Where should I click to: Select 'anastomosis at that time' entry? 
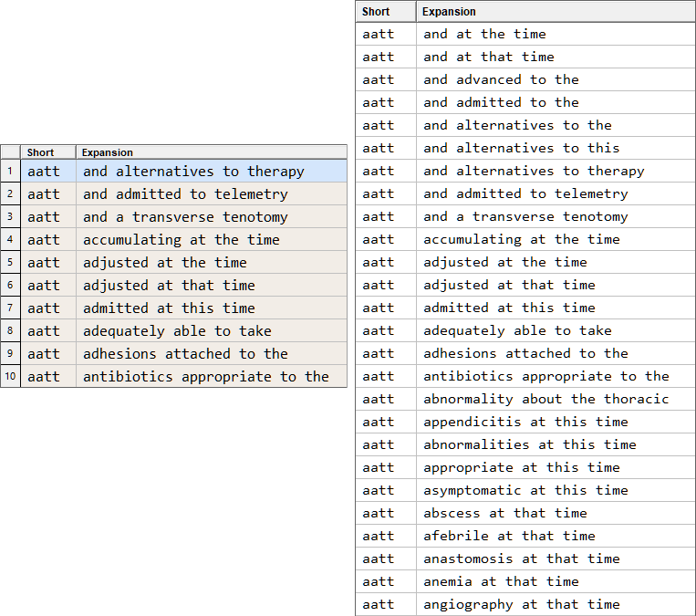[x=521, y=559]
